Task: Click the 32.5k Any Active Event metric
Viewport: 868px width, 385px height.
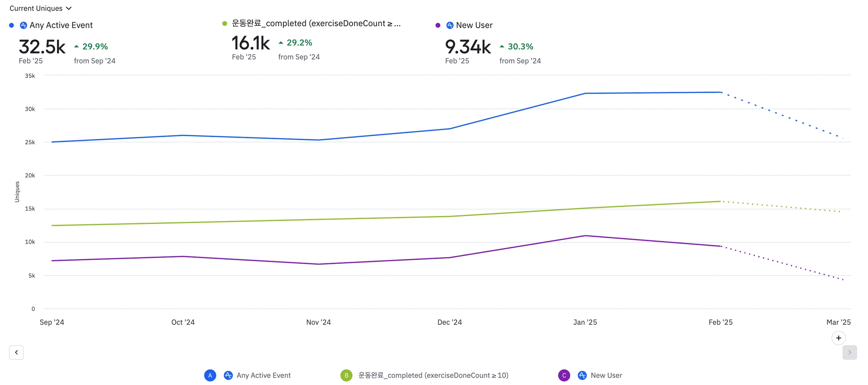Action: click(x=42, y=47)
